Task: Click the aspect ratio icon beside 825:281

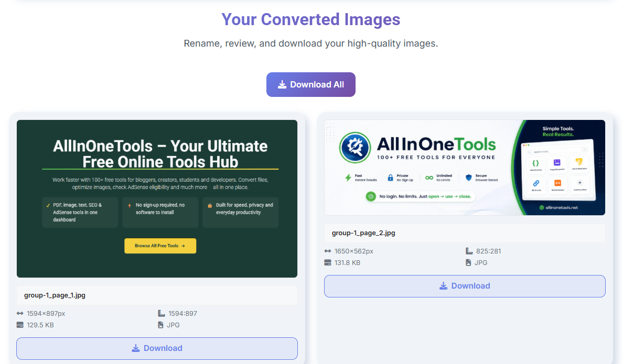Action: coord(469,251)
